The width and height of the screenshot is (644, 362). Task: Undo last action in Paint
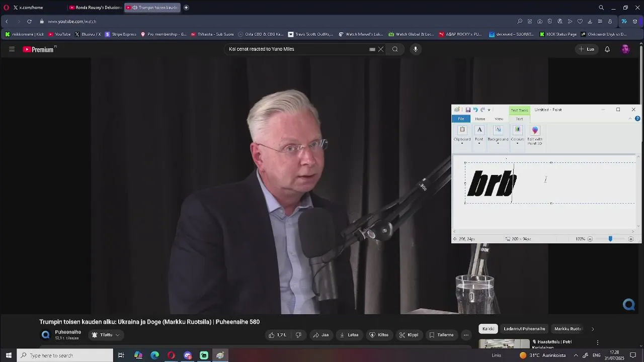click(x=475, y=110)
